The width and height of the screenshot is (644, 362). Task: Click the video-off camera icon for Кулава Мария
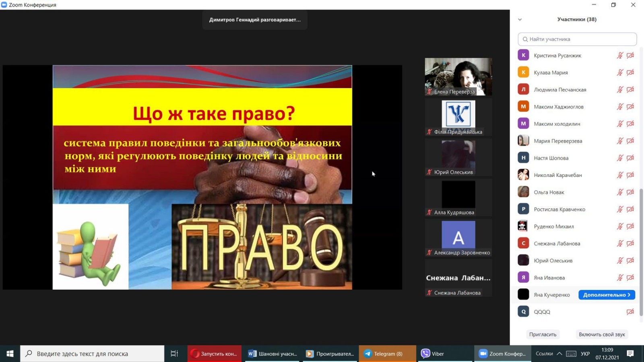[x=630, y=72]
